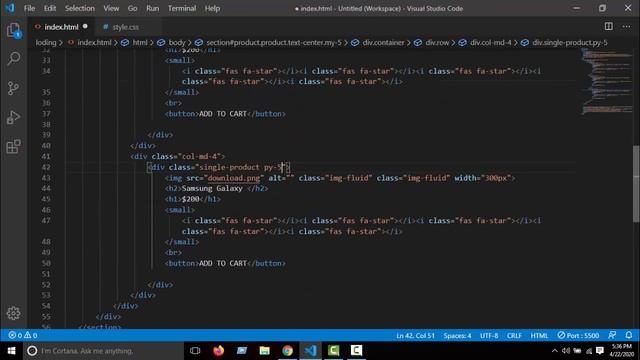Select loding folder in breadcrumb
The image size is (640, 360).
(46, 42)
